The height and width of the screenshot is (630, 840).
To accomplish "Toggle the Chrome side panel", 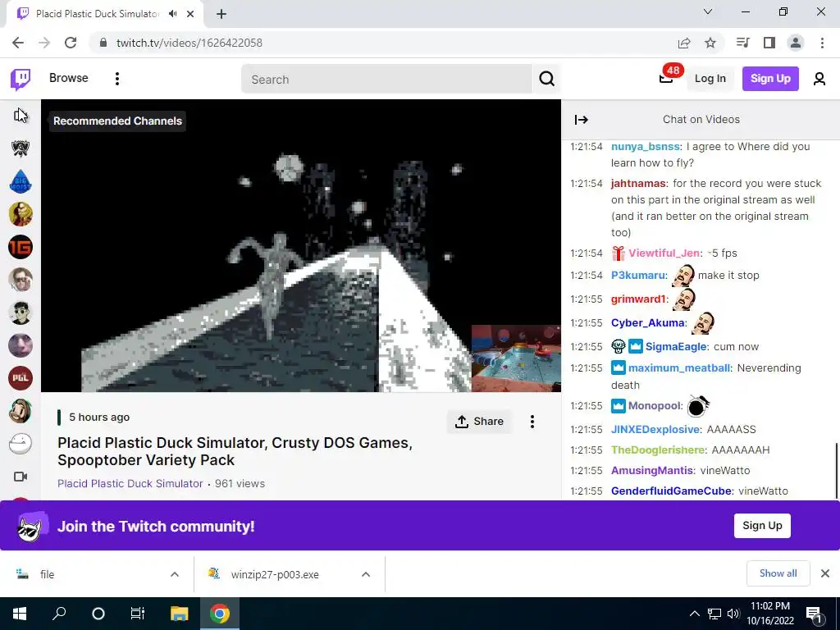I will (x=769, y=43).
